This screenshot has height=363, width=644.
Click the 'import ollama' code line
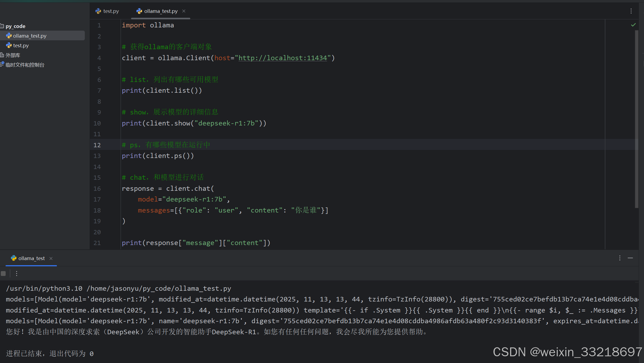pyautogui.click(x=148, y=25)
